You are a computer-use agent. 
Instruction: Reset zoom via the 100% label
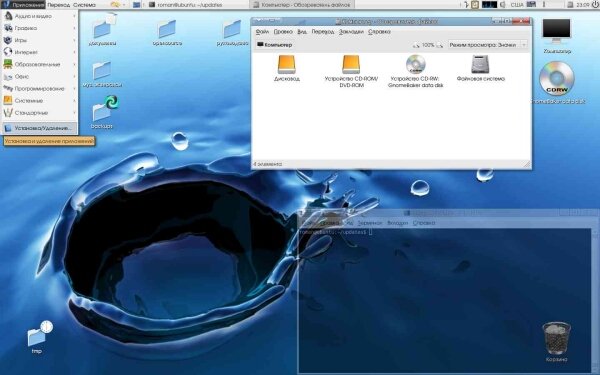tap(428, 45)
